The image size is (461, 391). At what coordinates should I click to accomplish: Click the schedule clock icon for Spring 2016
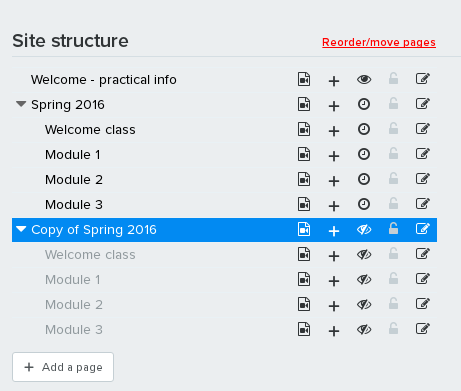click(x=364, y=104)
